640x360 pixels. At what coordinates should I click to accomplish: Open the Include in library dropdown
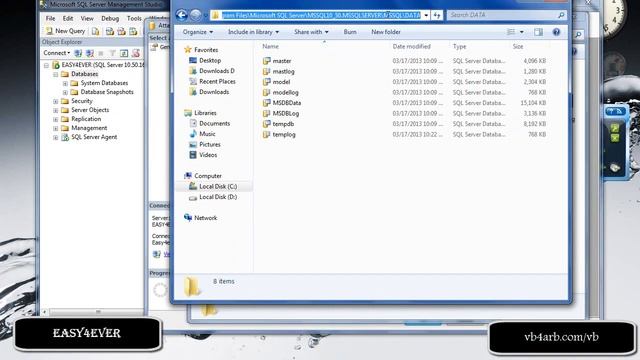click(253, 32)
